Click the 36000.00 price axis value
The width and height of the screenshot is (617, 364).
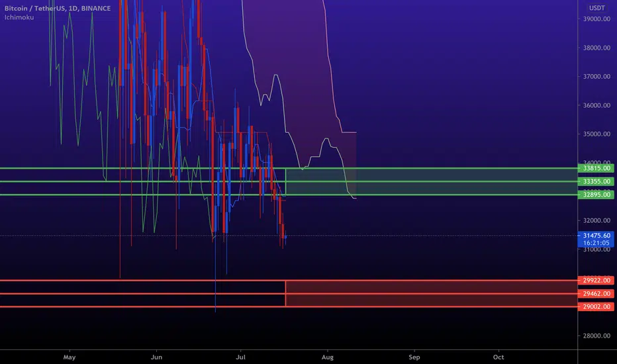(596, 105)
